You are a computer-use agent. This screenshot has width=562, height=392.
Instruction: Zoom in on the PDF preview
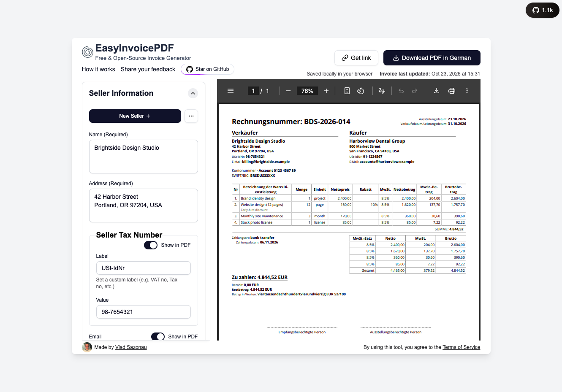(326, 91)
